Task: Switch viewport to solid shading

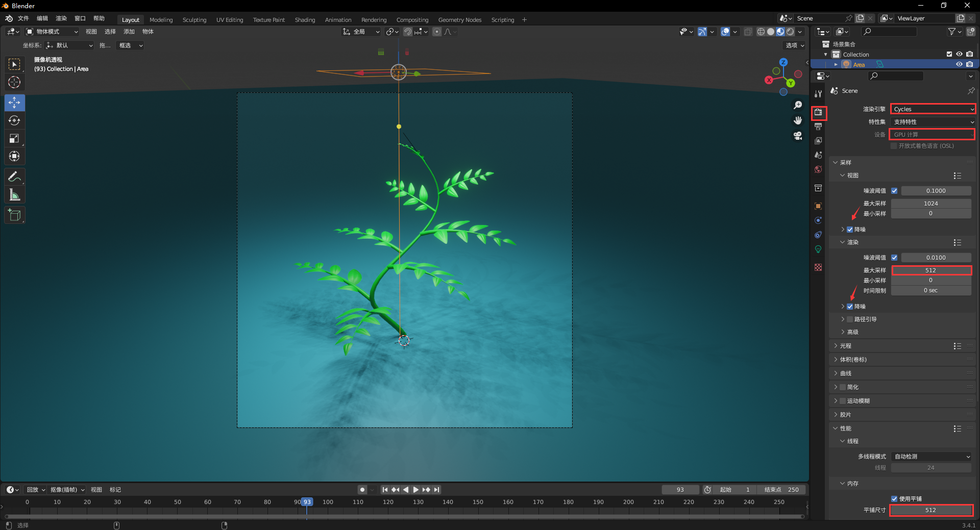Action: coord(771,32)
